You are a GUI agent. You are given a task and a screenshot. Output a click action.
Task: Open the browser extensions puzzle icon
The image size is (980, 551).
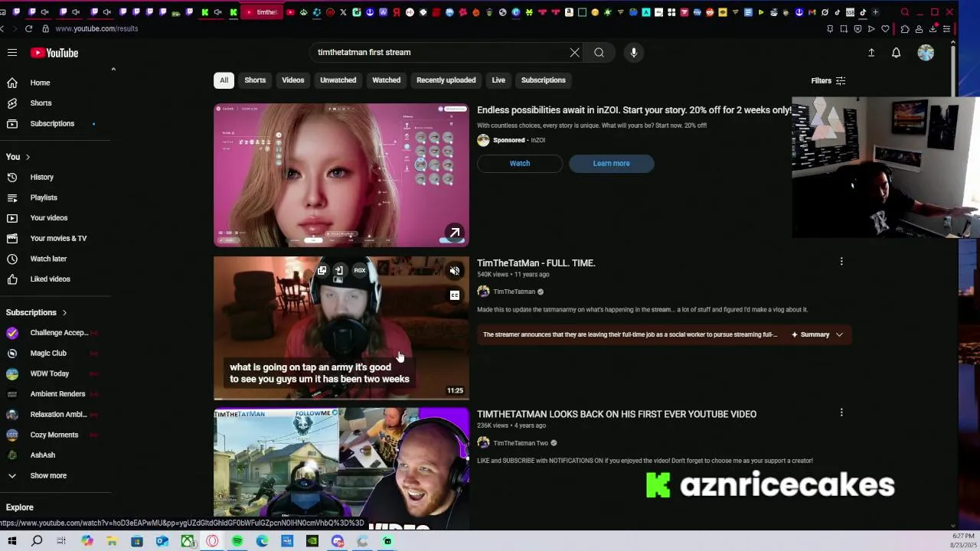(905, 29)
